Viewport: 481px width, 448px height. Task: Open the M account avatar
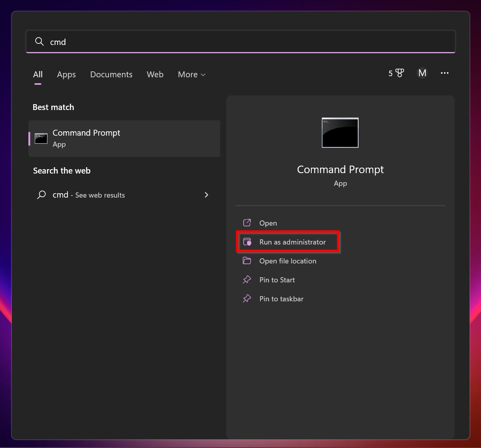point(422,73)
